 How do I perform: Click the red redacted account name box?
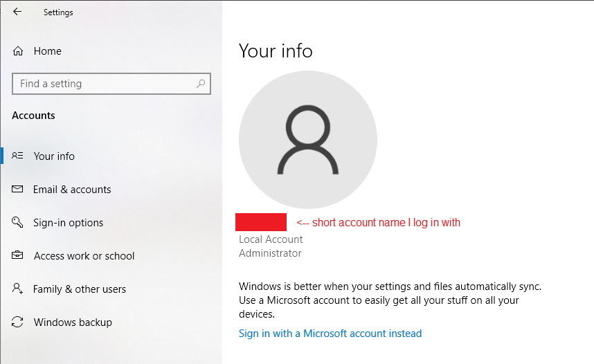click(261, 222)
